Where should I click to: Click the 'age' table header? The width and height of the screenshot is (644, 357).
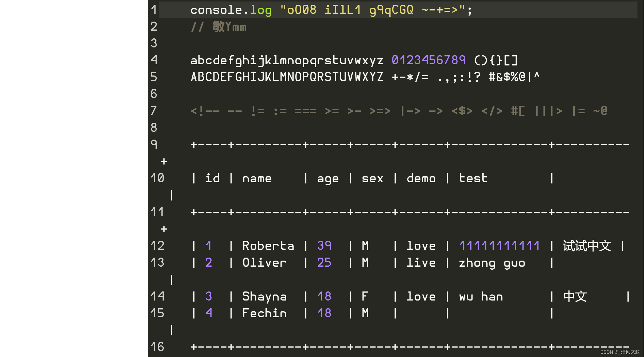(x=328, y=180)
